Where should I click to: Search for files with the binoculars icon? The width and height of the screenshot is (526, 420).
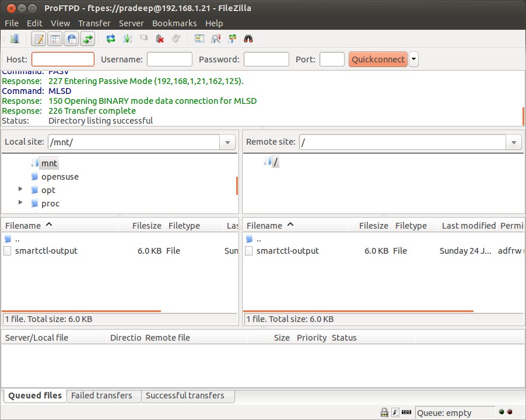(248, 39)
